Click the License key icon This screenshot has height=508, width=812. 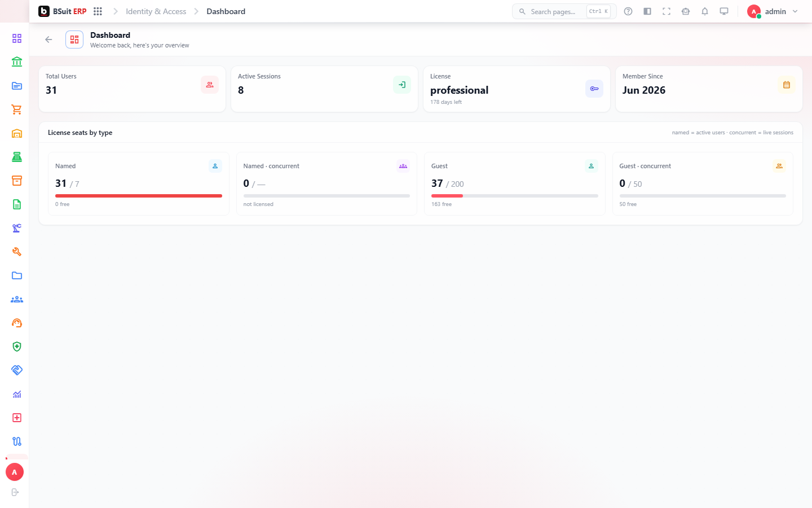pyautogui.click(x=594, y=89)
